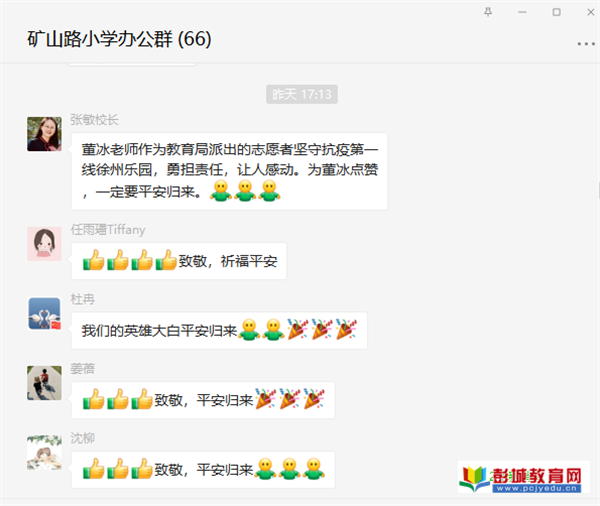Click 姜蓓's 致敬，平安归来 message bubble
This screenshot has width=600, height=506.
203,400
